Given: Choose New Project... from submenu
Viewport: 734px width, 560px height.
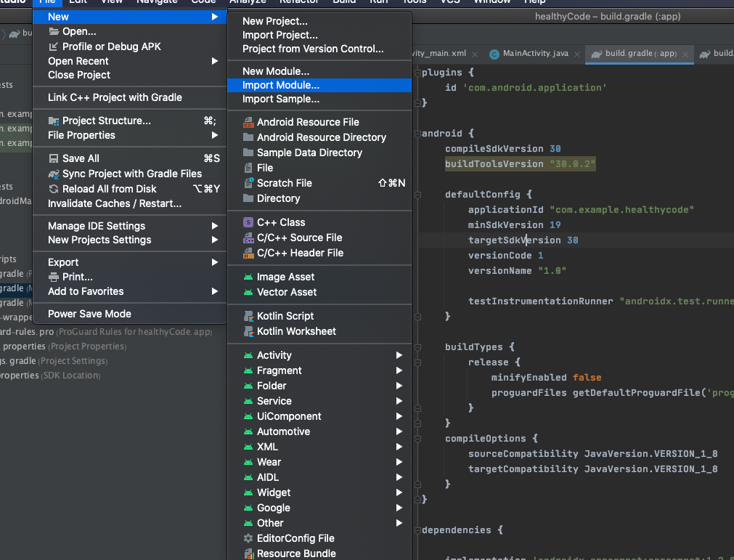Looking at the screenshot, I should 319,21.
